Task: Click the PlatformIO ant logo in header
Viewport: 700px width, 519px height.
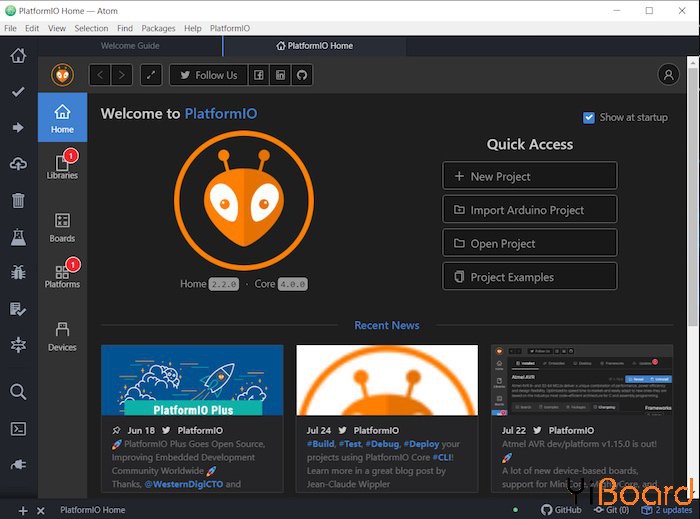Action: pos(62,75)
